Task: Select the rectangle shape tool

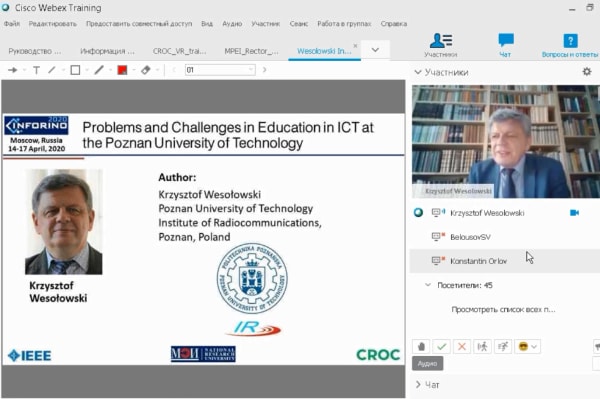Action: click(x=75, y=70)
